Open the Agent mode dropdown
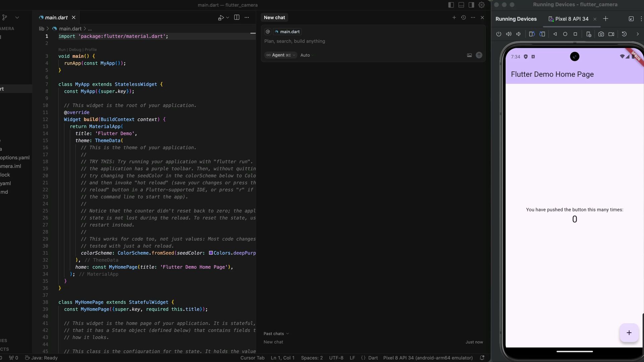 click(x=281, y=55)
